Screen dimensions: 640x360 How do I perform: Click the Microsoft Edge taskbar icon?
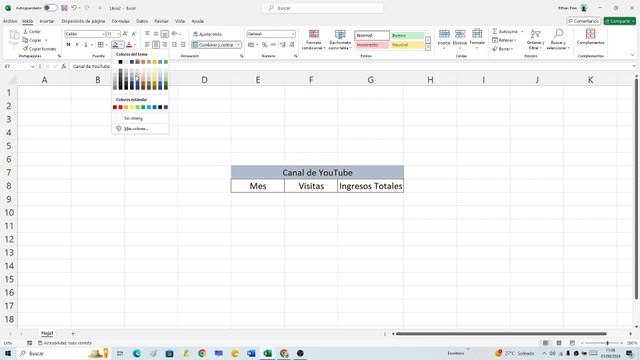click(x=137, y=353)
